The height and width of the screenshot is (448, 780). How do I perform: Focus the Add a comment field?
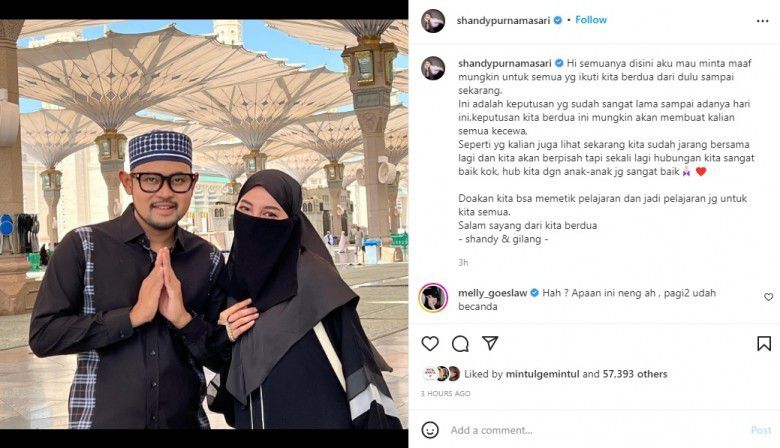tap(597, 430)
